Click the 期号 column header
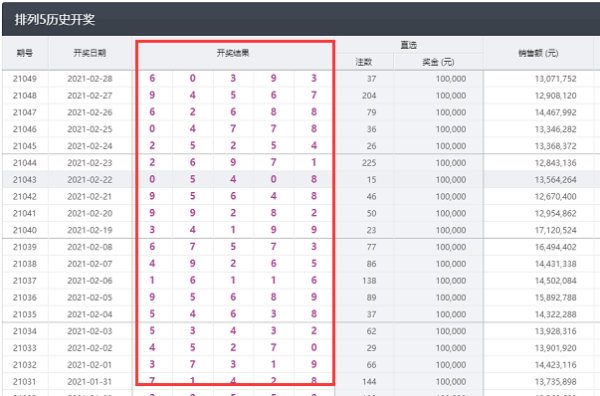Image resolution: width=600 pixels, height=396 pixels. 24,53
